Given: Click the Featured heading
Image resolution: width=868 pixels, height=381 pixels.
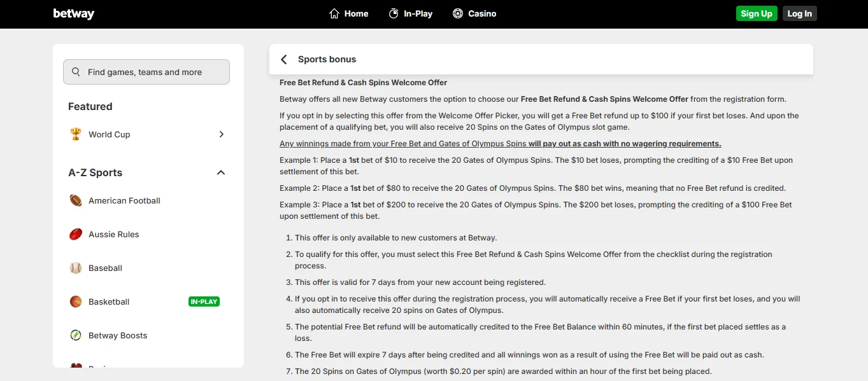Looking at the screenshot, I should point(90,106).
